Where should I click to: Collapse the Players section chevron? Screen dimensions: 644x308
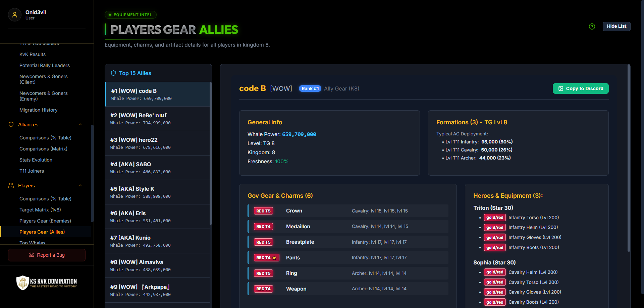pyautogui.click(x=80, y=185)
